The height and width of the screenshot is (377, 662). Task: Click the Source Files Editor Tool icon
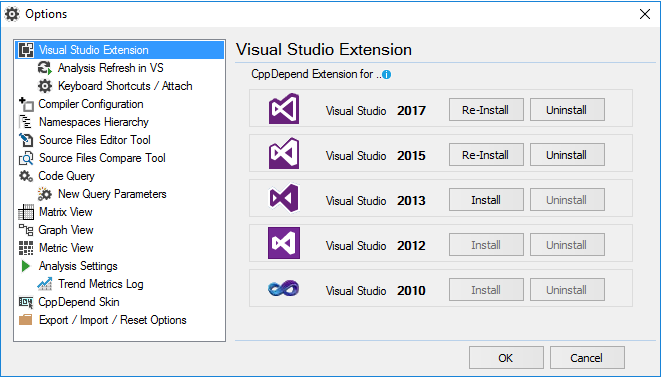(26, 140)
